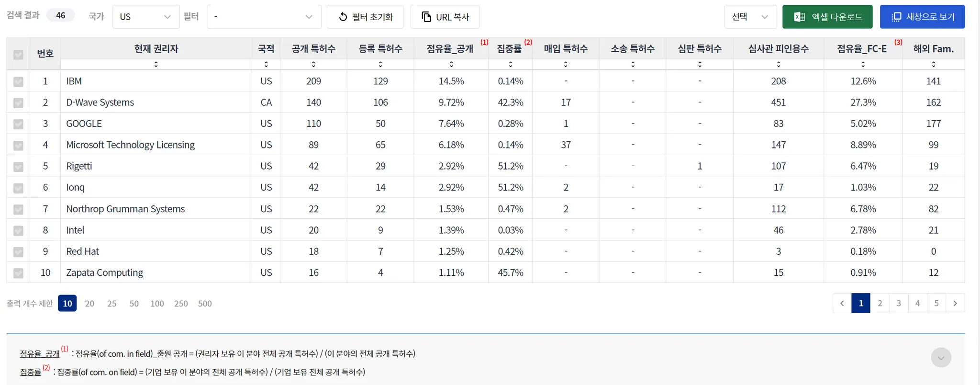Click the Northrop Grumman Systems name
Image resolution: width=980 pixels, height=385 pixels.
(x=125, y=209)
